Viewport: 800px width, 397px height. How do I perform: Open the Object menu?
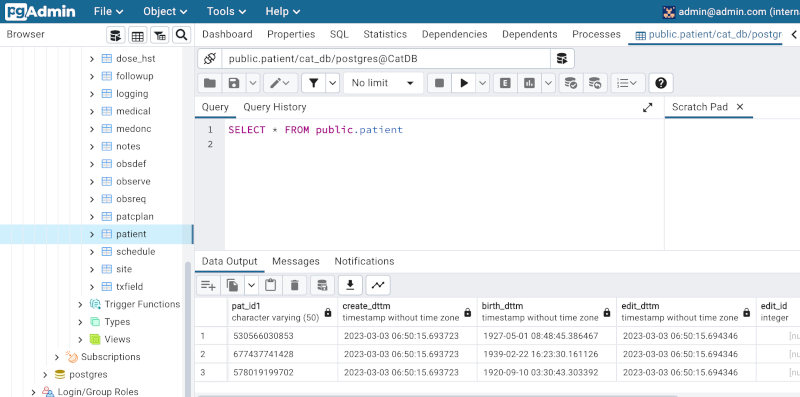165,11
